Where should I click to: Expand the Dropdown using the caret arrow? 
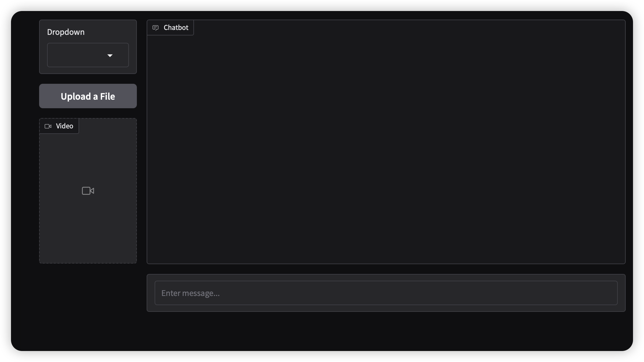[110, 55]
